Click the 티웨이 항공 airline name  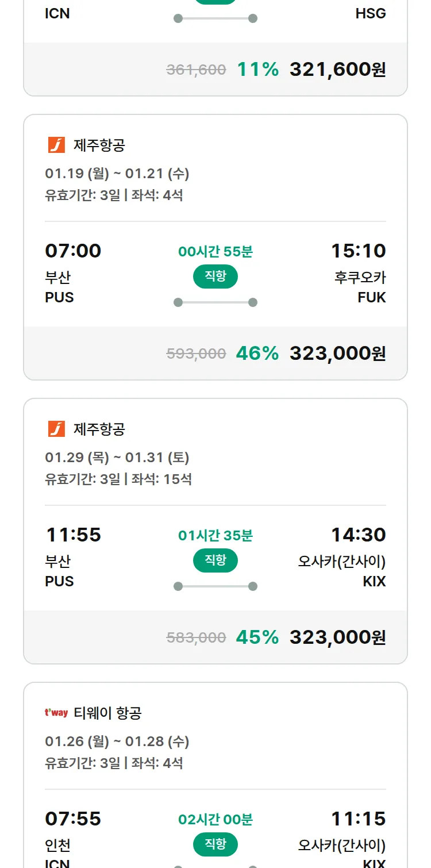[107, 713]
